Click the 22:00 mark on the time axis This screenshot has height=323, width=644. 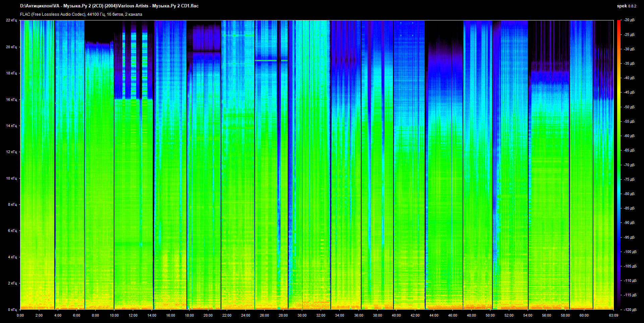pos(227,315)
